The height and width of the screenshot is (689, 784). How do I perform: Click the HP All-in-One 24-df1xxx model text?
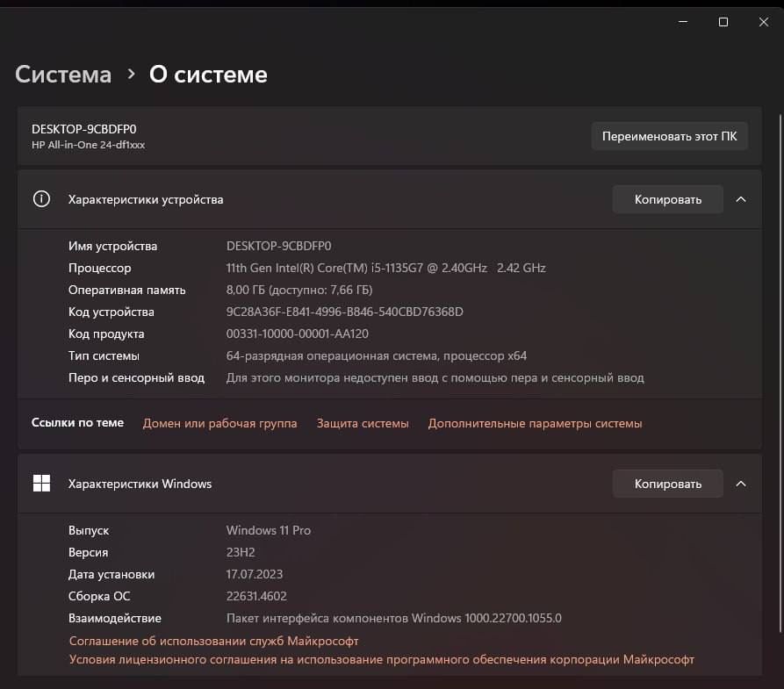[88, 145]
